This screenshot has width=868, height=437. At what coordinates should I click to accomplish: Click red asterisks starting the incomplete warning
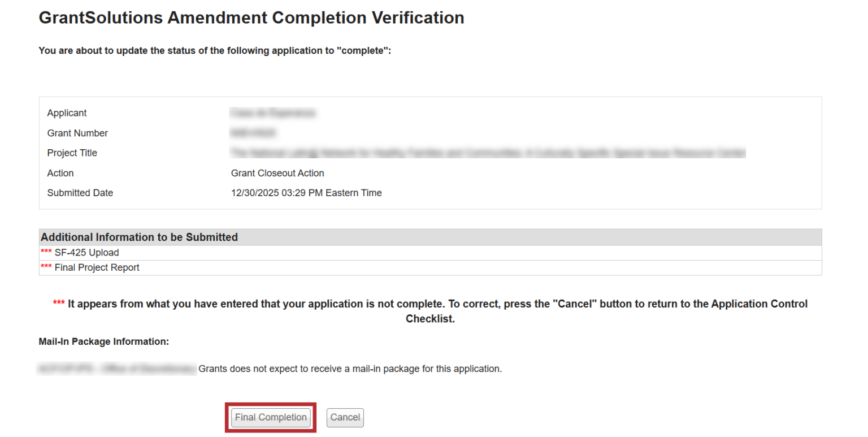59,304
